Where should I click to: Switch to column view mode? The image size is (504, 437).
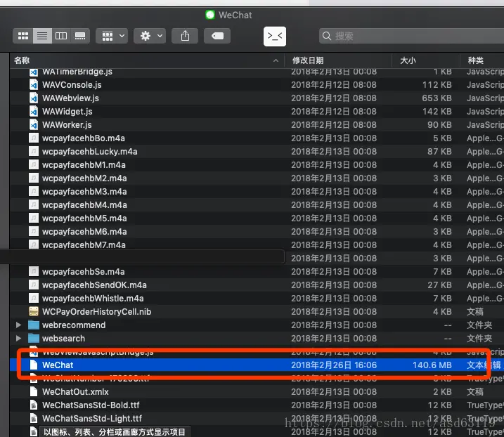tap(61, 36)
